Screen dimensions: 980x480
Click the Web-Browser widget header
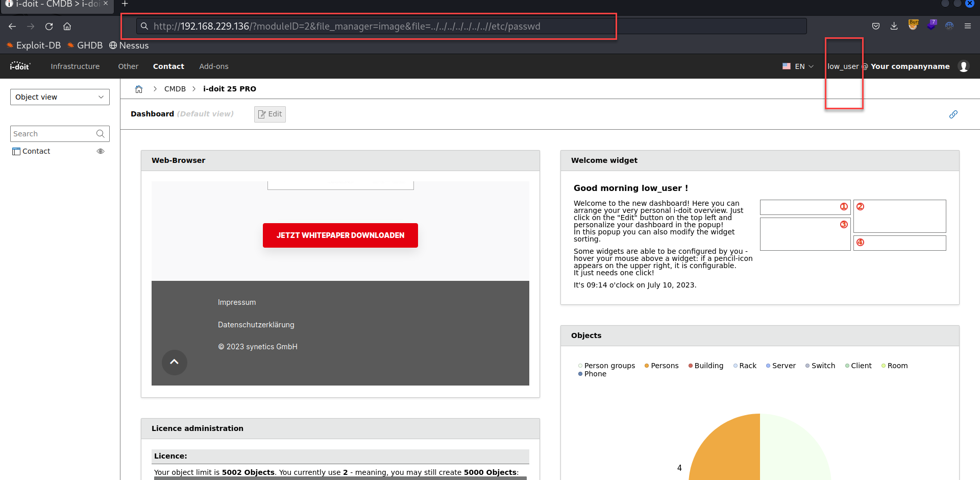pyautogui.click(x=340, y=160)
